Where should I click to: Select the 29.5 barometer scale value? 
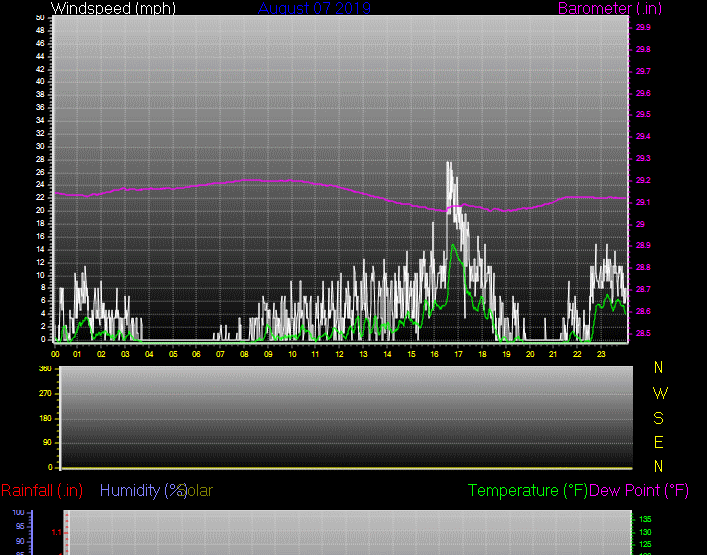[643, 115]
